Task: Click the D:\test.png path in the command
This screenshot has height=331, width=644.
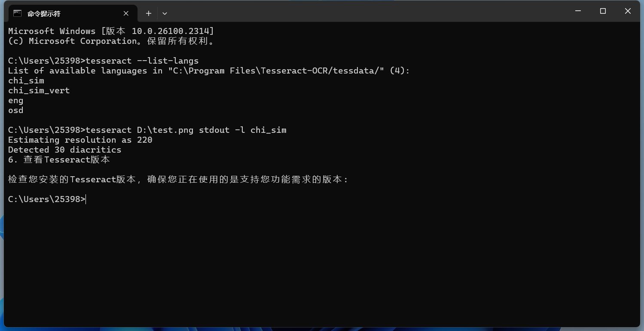Action: (165, 130)
